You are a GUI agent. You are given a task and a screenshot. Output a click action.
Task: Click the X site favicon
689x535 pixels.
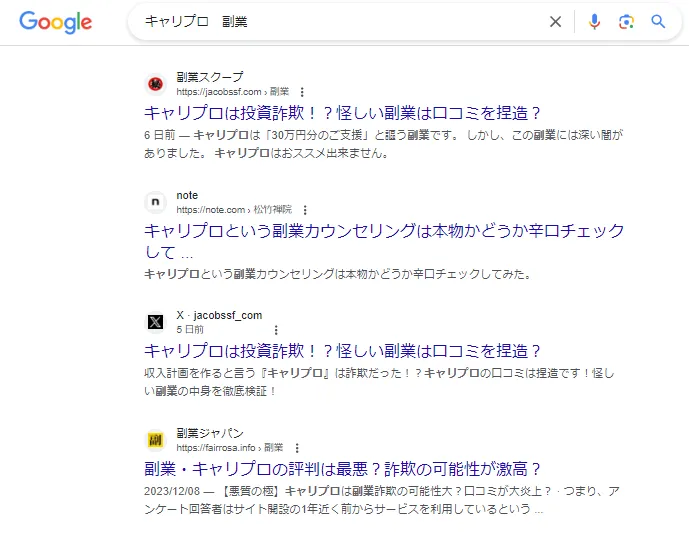pos(155,322)
